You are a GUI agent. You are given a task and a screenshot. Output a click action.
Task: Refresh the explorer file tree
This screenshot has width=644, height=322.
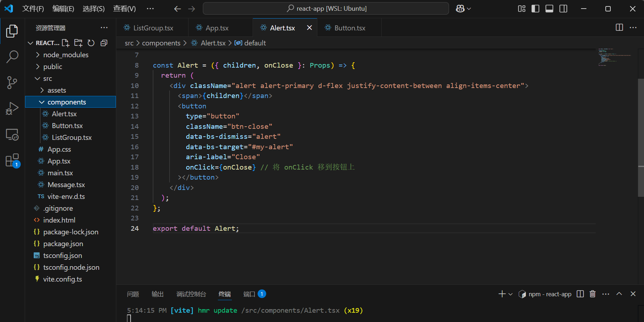(x=91, y=43)
